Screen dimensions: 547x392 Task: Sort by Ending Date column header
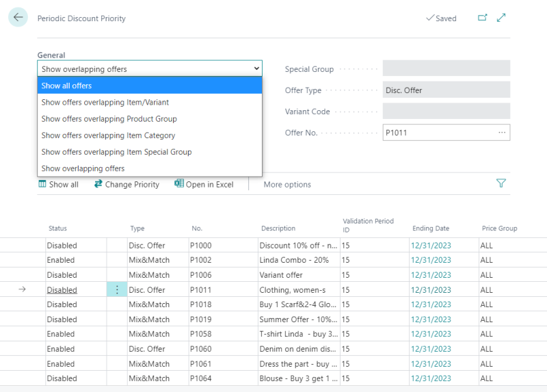431,228
